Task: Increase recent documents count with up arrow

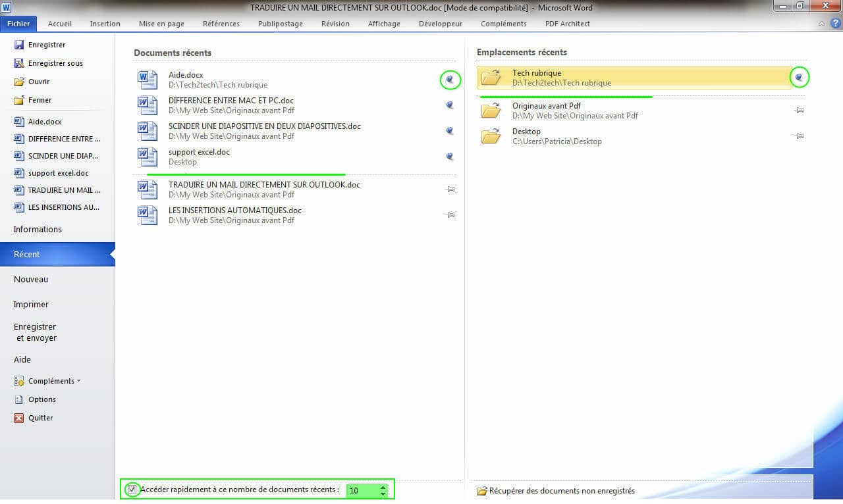Action: [383, 487]
